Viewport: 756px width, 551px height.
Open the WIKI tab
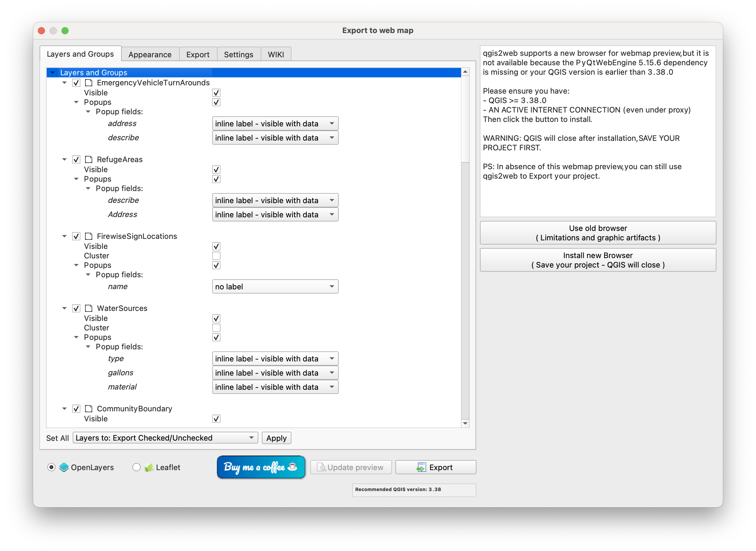pyautogui.click(x=276, y=54)
